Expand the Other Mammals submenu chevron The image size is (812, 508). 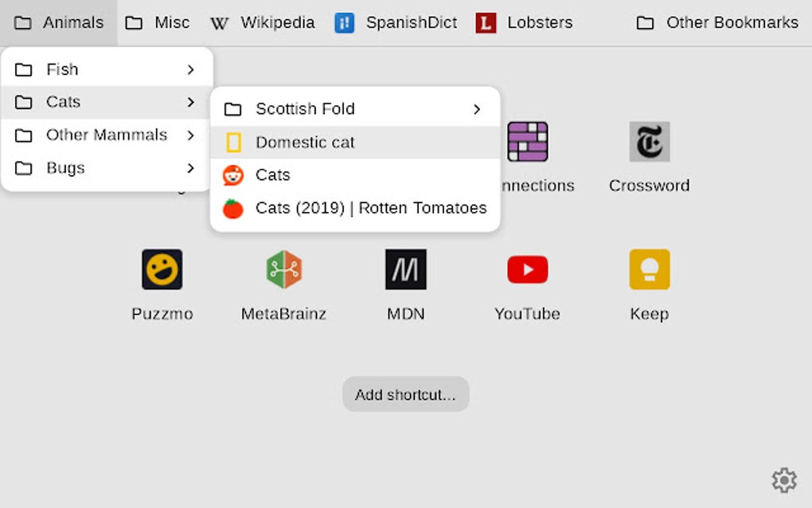click(191, 135)
